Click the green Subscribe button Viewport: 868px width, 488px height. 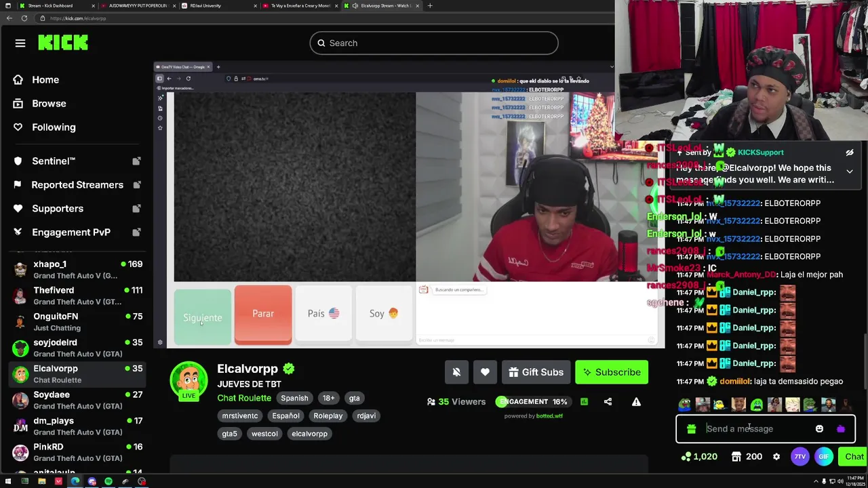pos(612,372)
